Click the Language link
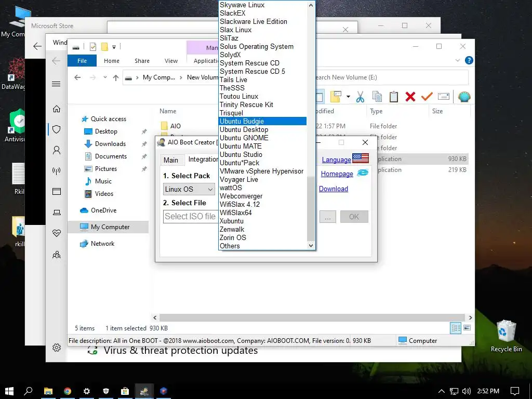532x399 pixels. [336, 159]
